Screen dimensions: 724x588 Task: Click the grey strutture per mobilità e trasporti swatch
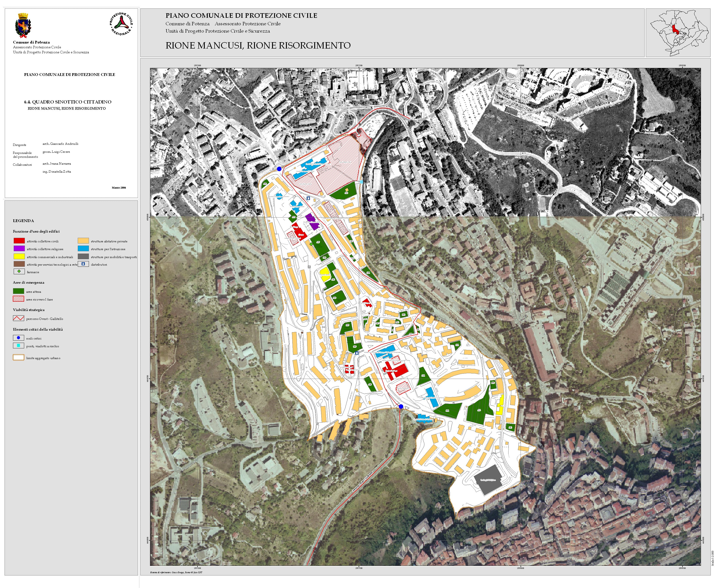[x=83, y=257]
